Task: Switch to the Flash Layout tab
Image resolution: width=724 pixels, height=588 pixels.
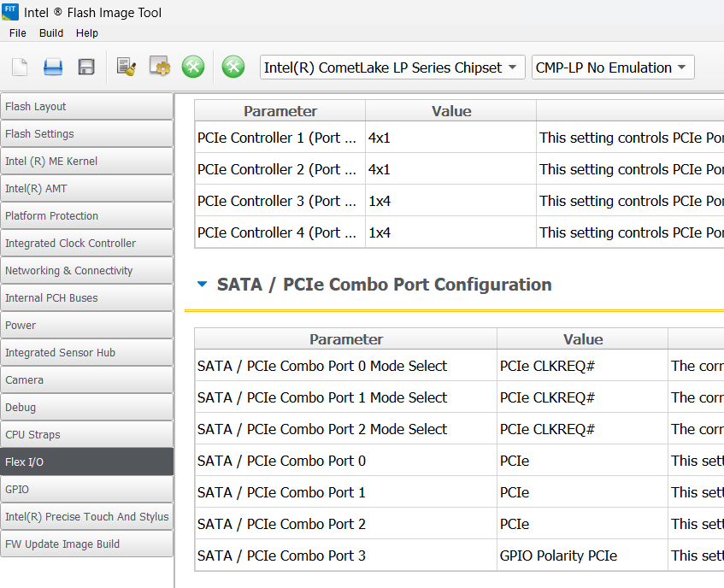Action: [x=86, y=107]
